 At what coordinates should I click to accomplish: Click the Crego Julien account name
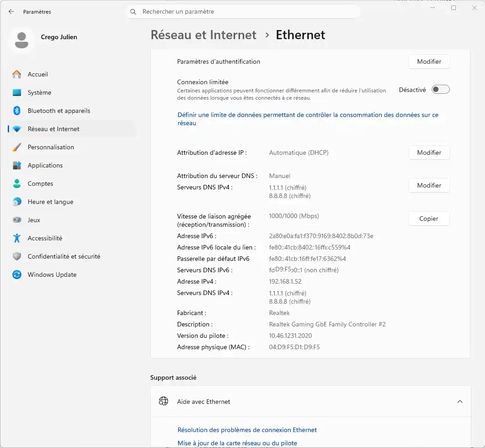[59, 37]
